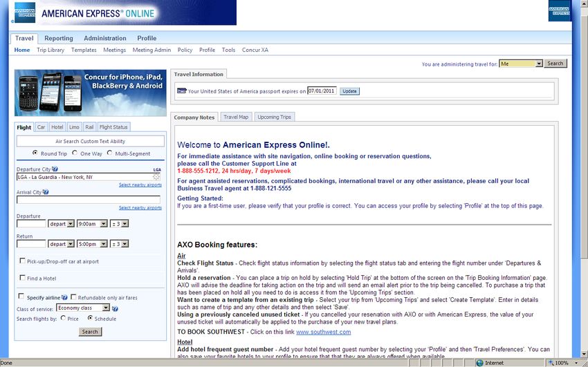Click the Concur for iPhone, iPad banner
588x367 pixels.
point(91,93)
